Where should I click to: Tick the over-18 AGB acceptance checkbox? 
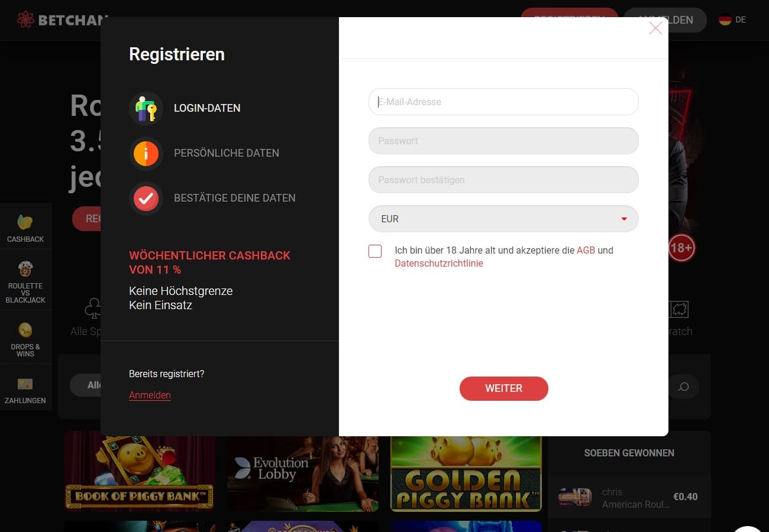[375, 251]
